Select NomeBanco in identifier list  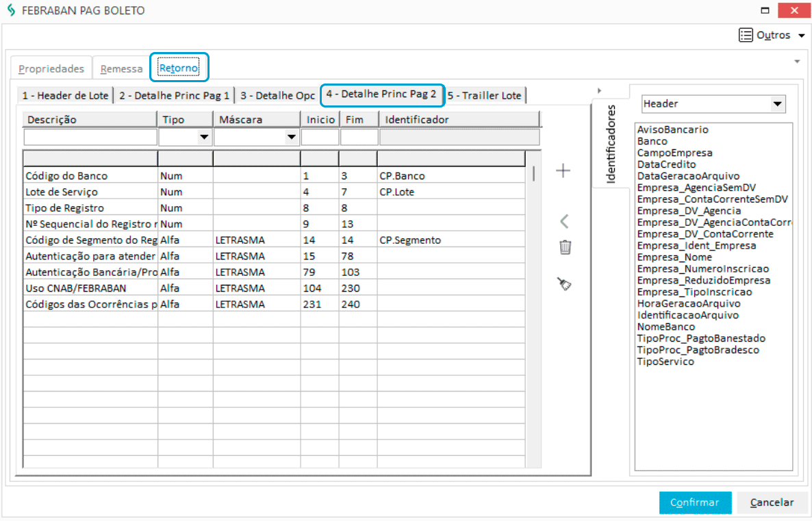click(x=666, y=327)
